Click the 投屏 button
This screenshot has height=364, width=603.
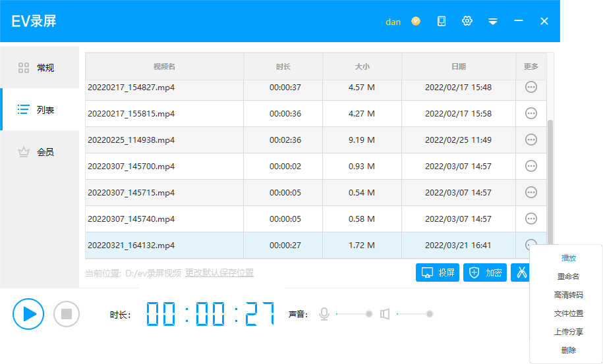[438, 273]
